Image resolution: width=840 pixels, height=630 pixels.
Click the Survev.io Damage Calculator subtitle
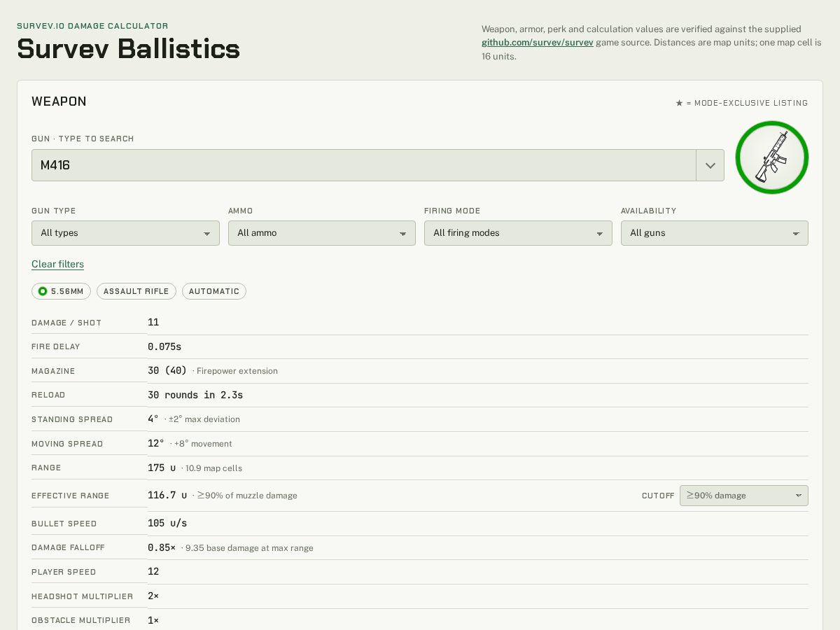(x=92, y=26)
